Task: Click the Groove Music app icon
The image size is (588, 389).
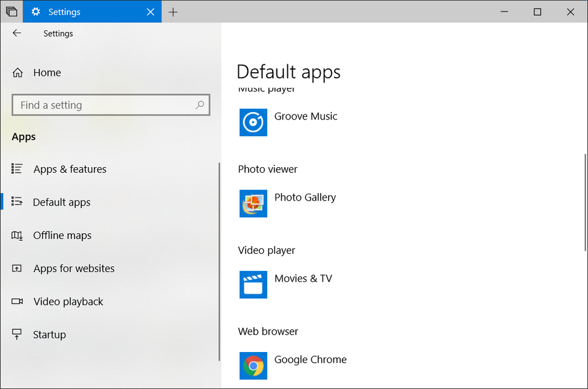Action: [253, 122]
